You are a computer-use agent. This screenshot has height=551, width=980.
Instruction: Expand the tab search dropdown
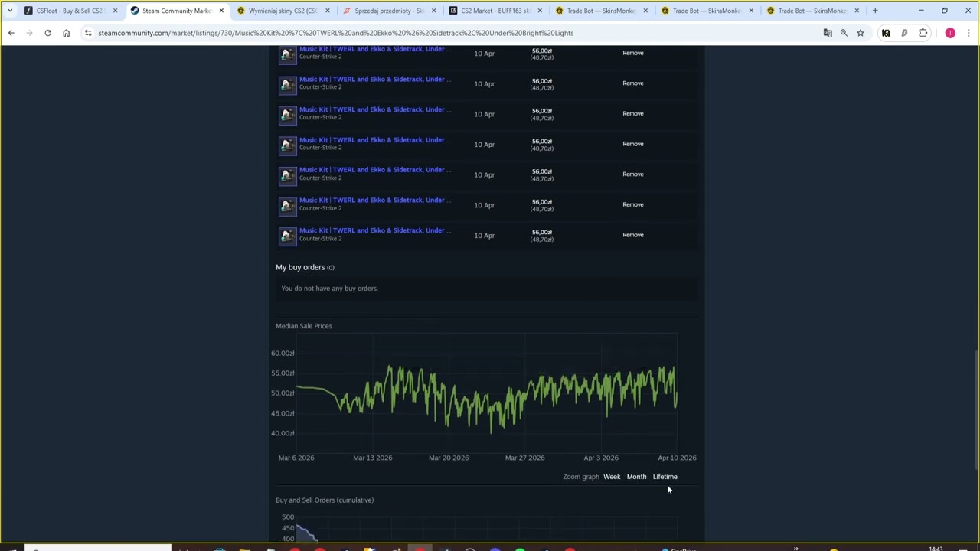[x=10, y=11]
